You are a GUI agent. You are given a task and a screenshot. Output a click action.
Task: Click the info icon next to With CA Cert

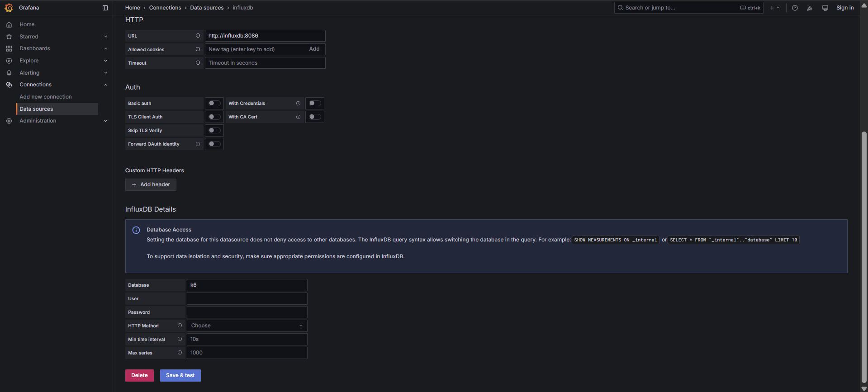point(298,117)
